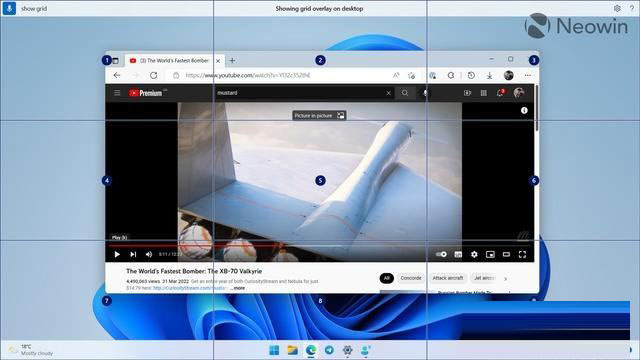The height and width of the screenshot is (360, 640).
Task: Open a new browser tab
Action: tap(232, 61)
